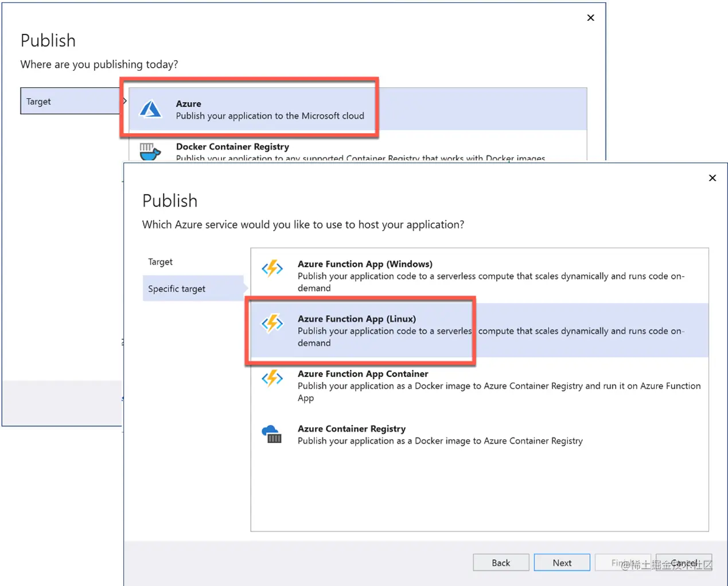This screenshot has height=586, width=728.
Task: Close the front Publish dialog
Action: (713, 178)
